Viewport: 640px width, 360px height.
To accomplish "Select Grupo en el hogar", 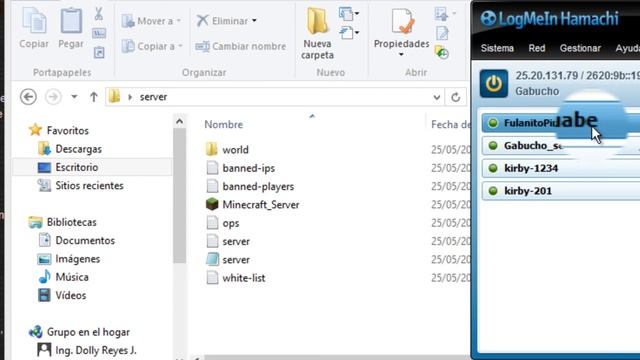I will [x=80, y=332].
